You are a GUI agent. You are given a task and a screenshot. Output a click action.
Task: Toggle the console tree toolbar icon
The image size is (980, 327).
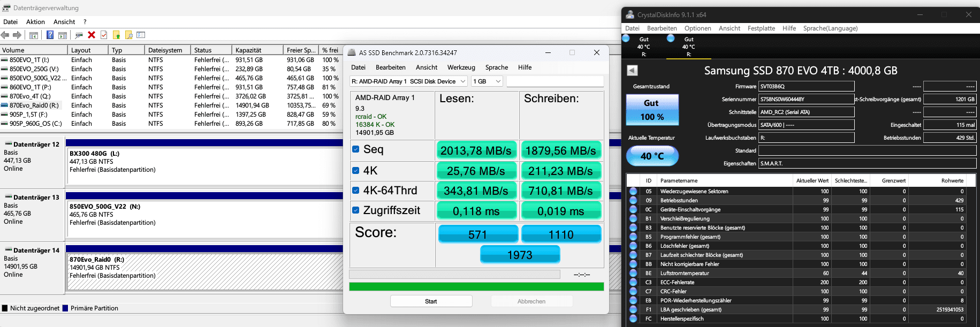tap(33, 35)
